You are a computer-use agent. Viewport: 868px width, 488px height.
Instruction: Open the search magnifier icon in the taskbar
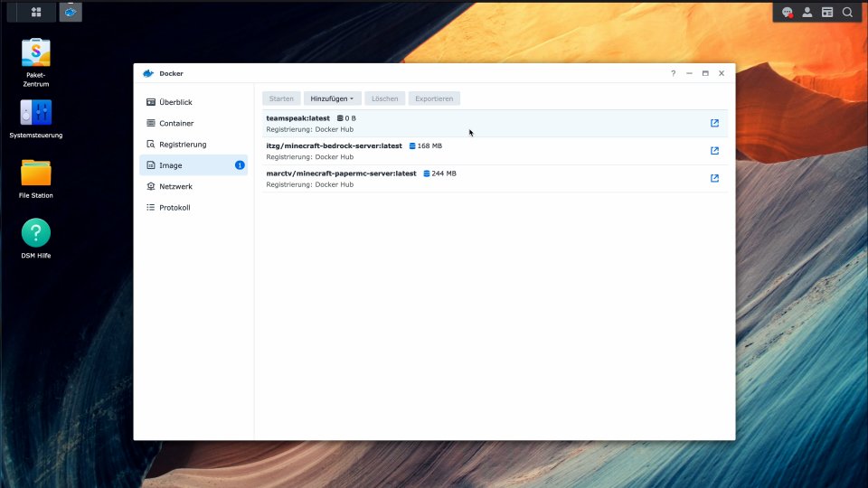[847, 12]
